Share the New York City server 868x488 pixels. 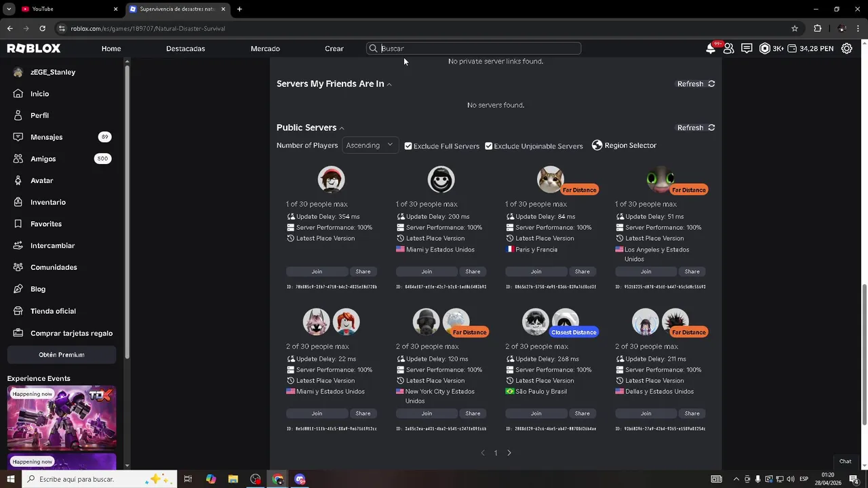point(473,413)
